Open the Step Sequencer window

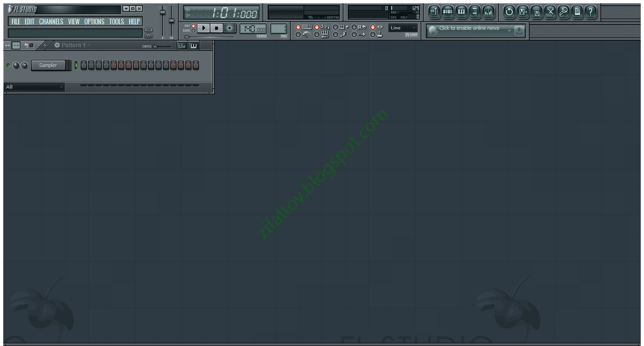[448, 12]
